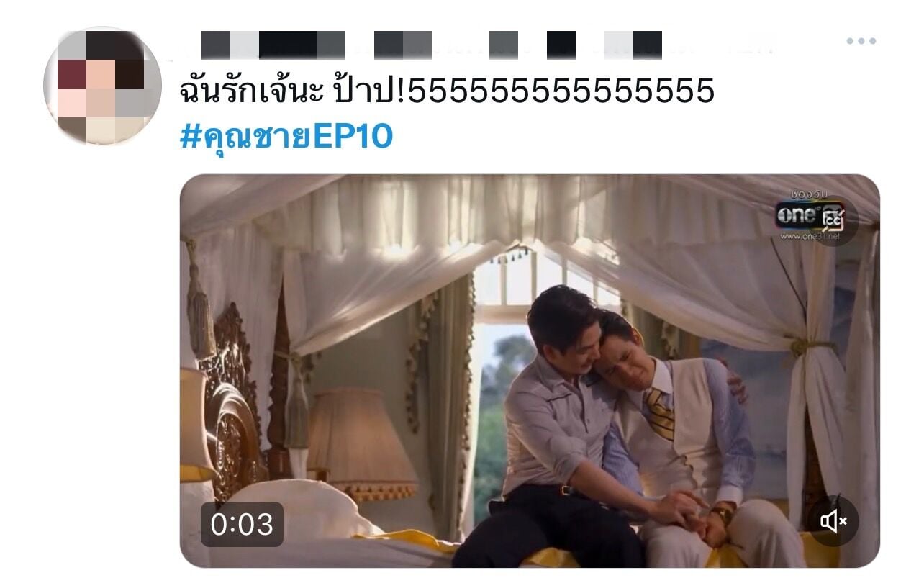Click the www.one31.net watermark text
924x578 pixels.
[811, 235]
